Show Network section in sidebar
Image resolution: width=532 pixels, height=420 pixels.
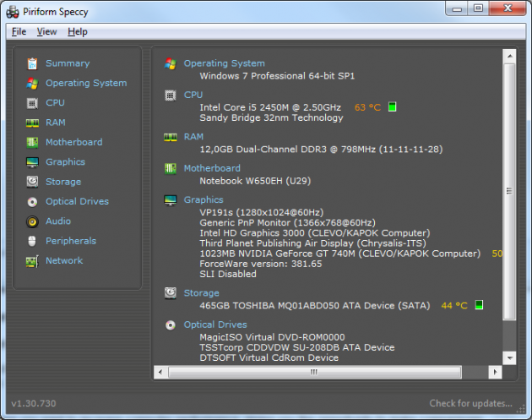click(x=64, y=261)
